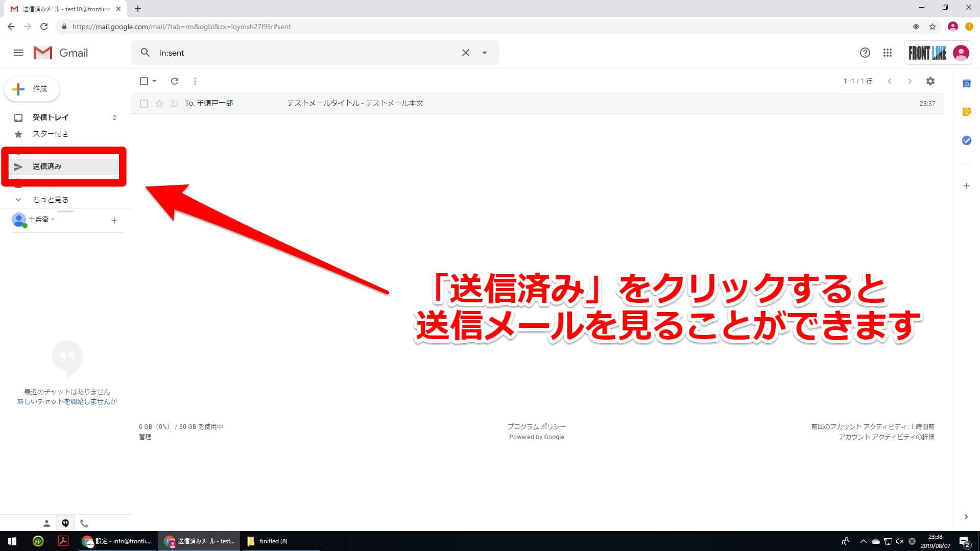Viewport: 980px width, 551px height.
Task: Close the 送信済みメール browser tab
Action: coord(118,9)
